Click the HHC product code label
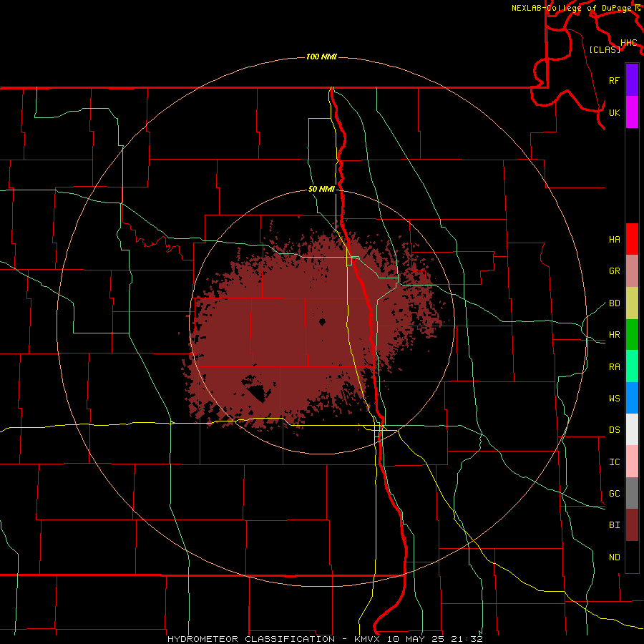 (629, 43)
